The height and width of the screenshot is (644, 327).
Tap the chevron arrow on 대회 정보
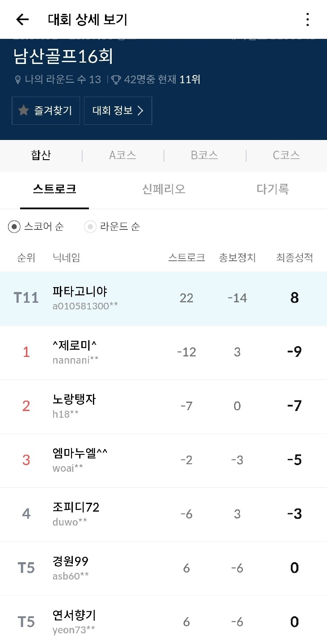coord(142,110)
